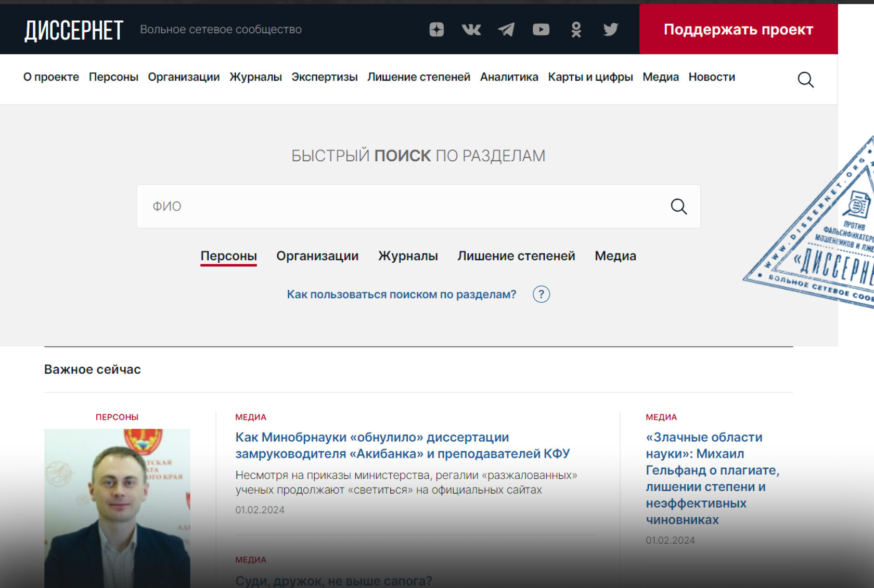Click the ПЕРСОНЫ category label above photo
The height and width of the screenshot is (588, 874).
pyautogui.click(x=117, y=417)
